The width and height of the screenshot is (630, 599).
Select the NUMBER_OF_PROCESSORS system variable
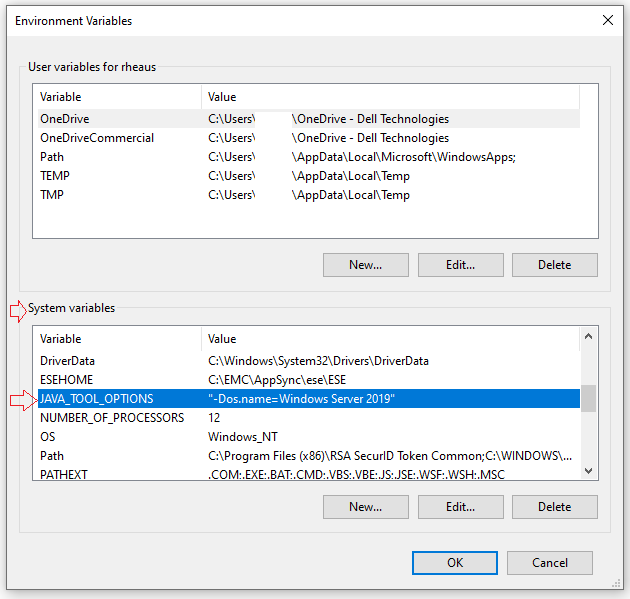[112, 418]
